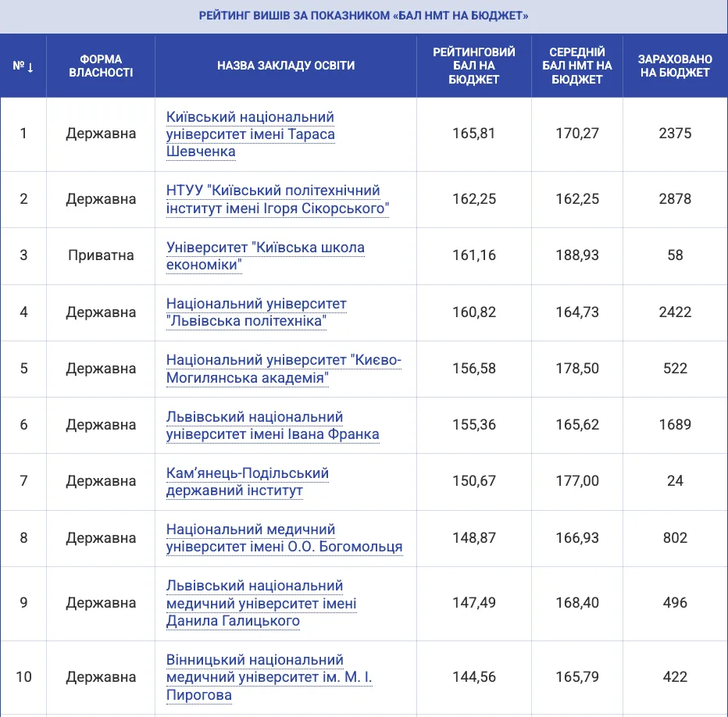Screen dimensions: 728x717
Task: Open Кам'янець-Подільський державний інститут link
Action: tap(248, 482)
